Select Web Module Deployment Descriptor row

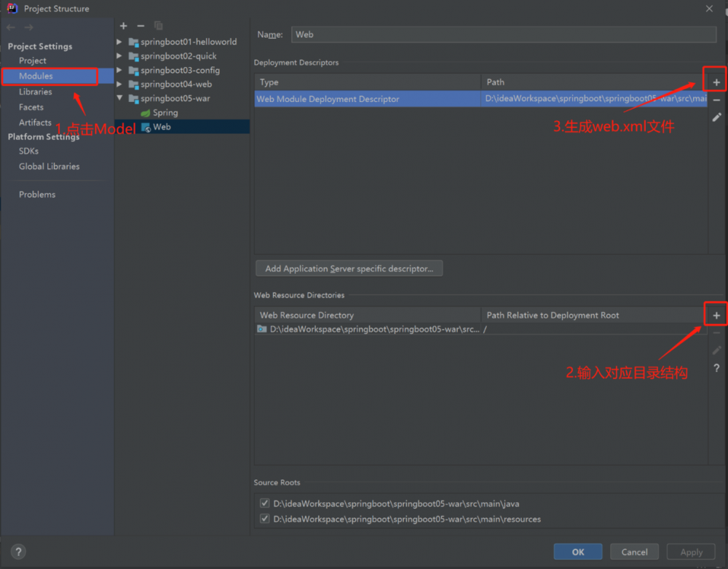pyautogui.click(x=480, y=99)
